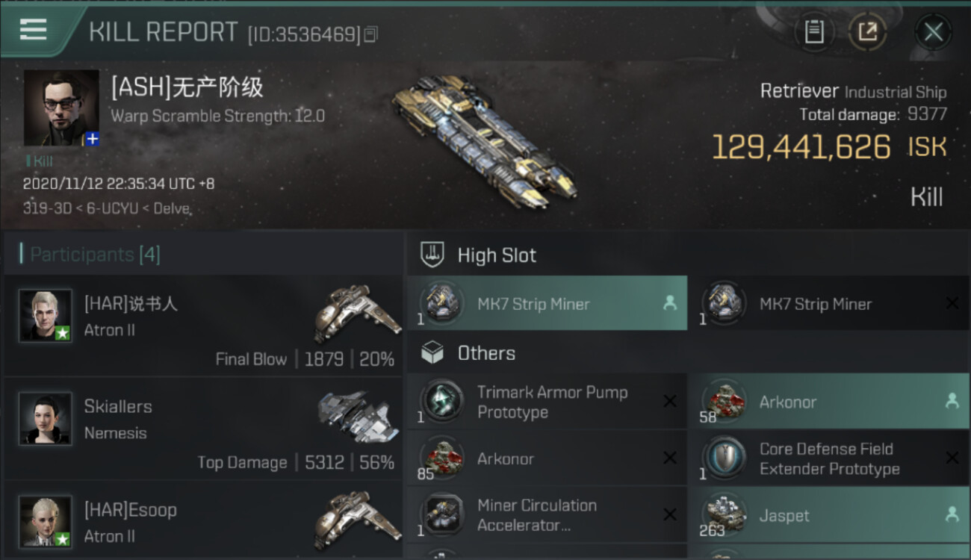The height and width of the screenshot is (560, 971).
Task: Click the Others section header
Action: [486, 353]
